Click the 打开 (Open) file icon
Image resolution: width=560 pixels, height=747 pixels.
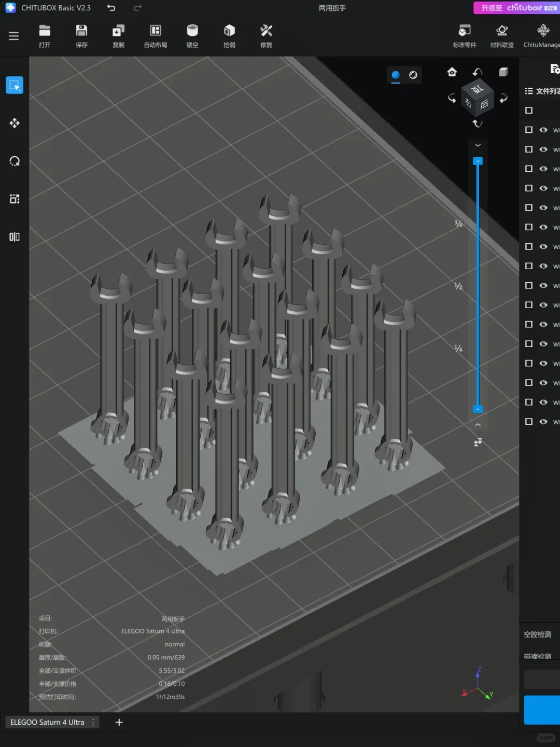coord(45,31)
